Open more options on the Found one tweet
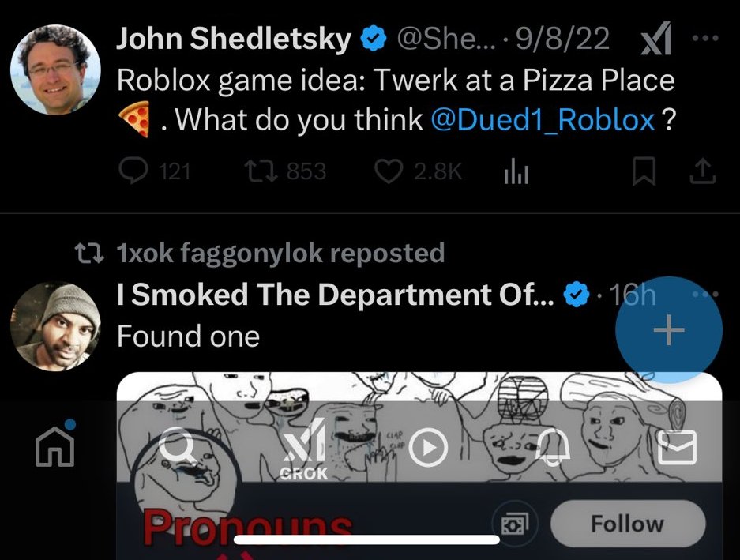 [x=704, y=293]
